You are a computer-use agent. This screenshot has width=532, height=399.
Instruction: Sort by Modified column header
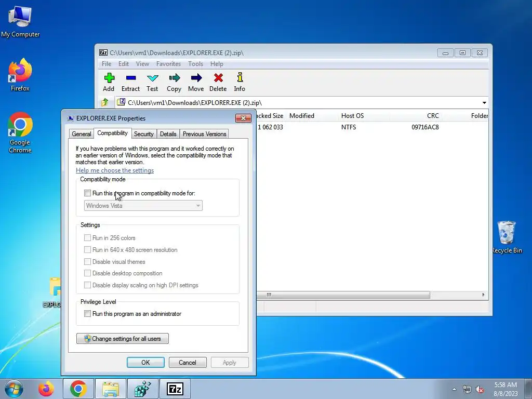[x=312, y=116]
